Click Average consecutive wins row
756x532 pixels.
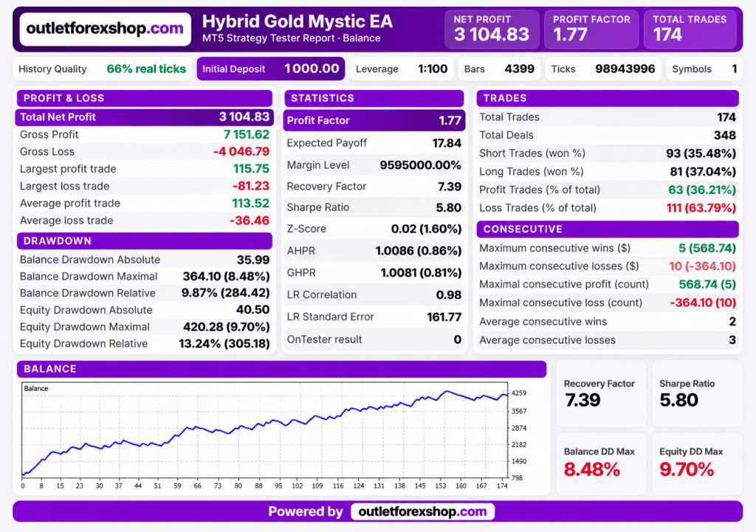608,322
